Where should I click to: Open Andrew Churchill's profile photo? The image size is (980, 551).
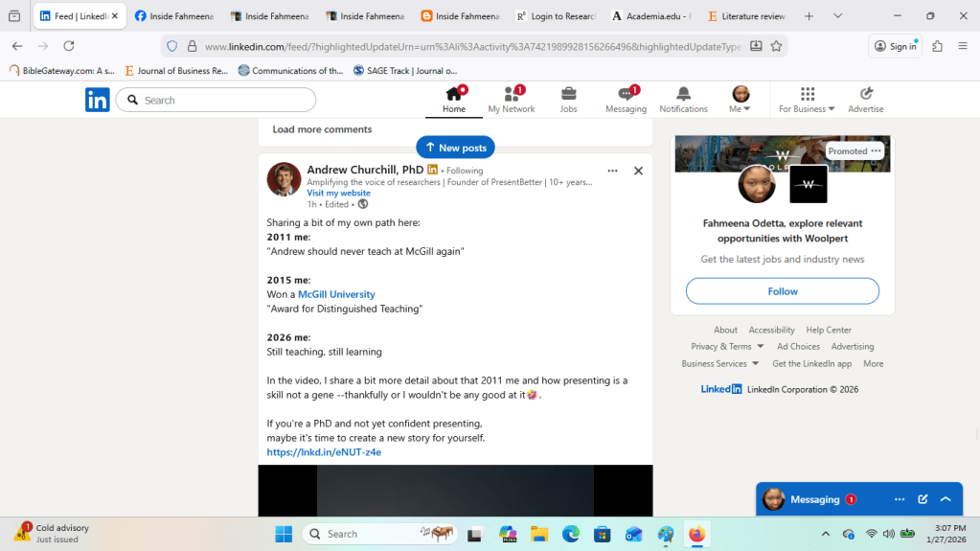coord(284,179)
